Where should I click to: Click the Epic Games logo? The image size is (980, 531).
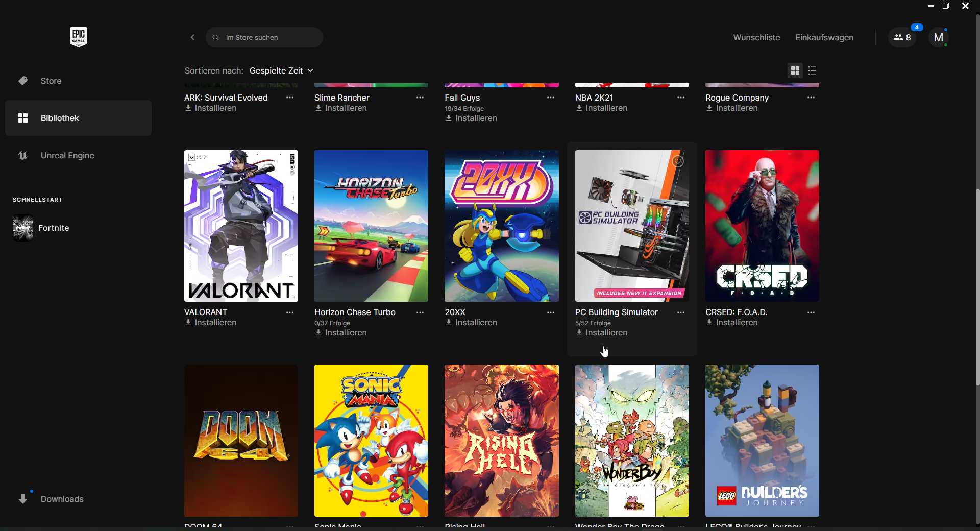click(x=78, y=37)
